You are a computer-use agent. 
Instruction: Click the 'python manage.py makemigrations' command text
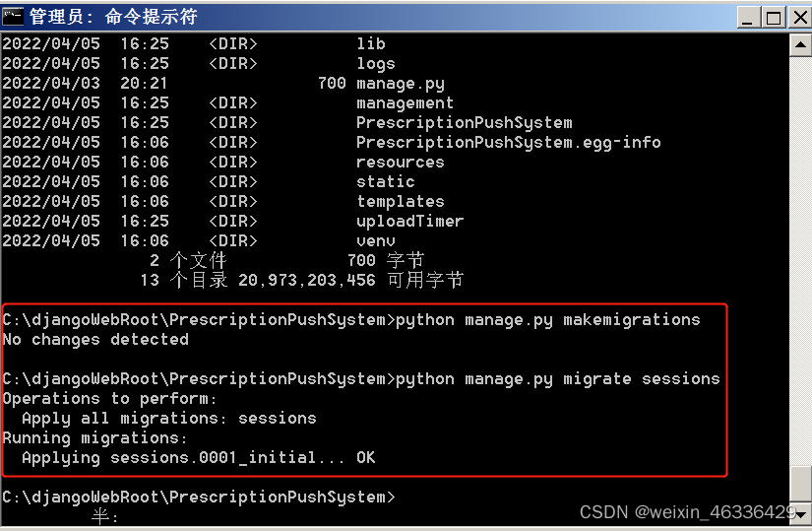[547, 320]
